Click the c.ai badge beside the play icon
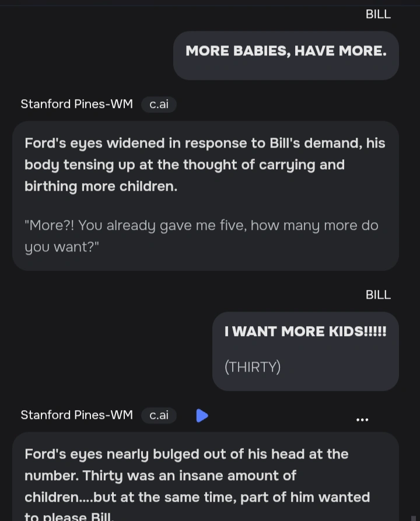The width and height of the screenshot is (420, 521). pyautogui.click(x=159, y=415)
